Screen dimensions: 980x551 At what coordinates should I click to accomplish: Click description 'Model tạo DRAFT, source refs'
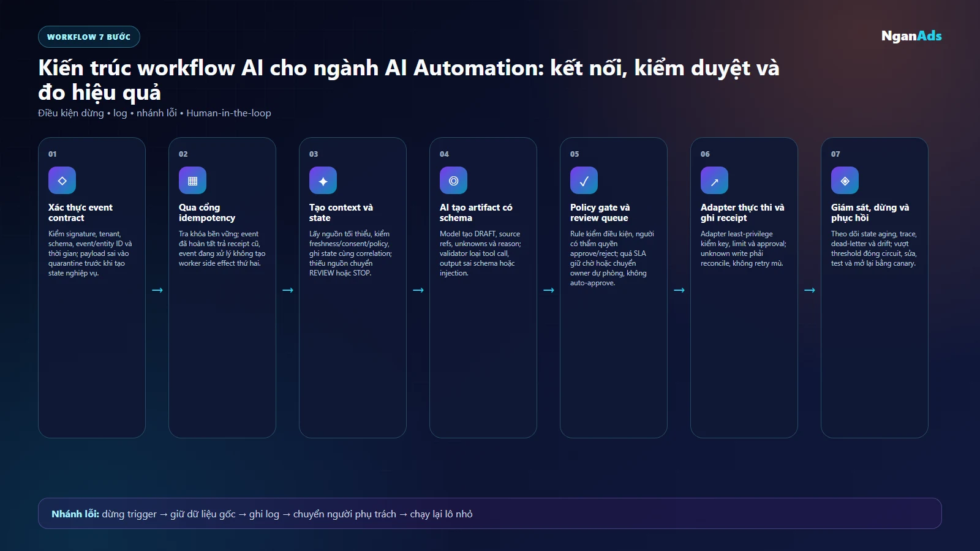coord(480,253)
